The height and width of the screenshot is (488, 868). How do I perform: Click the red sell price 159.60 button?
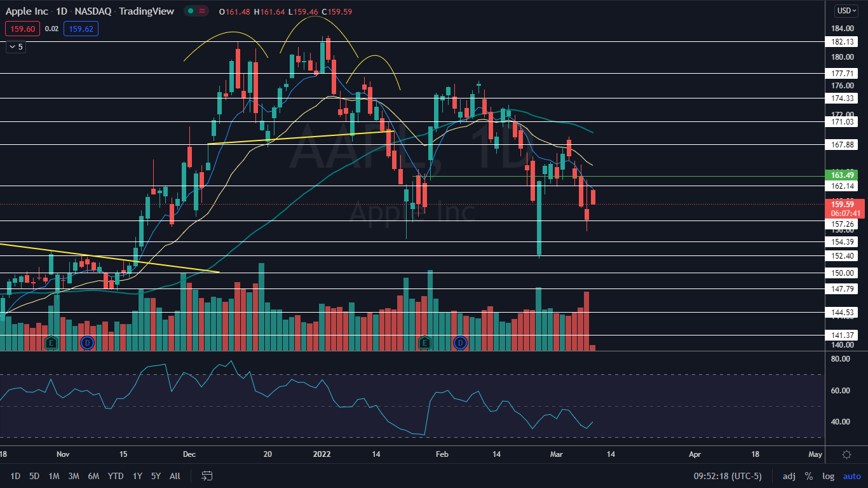(x=24, y=29)
